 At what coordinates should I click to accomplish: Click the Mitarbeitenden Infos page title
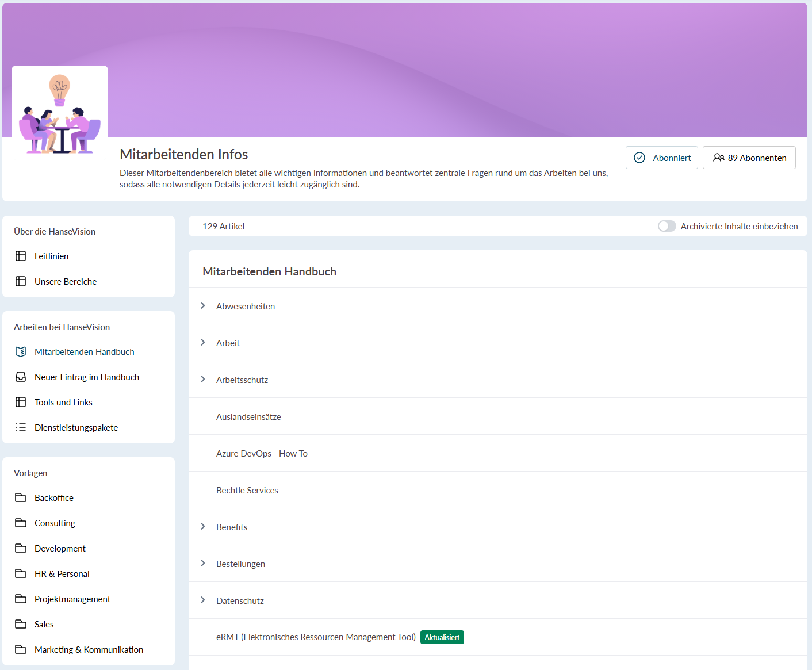(184, 154)
